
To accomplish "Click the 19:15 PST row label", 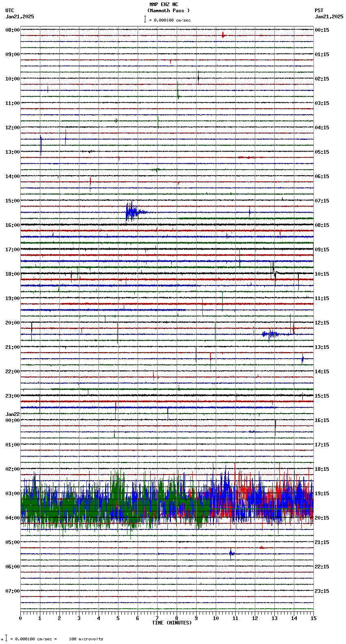I will click(322, 494).
